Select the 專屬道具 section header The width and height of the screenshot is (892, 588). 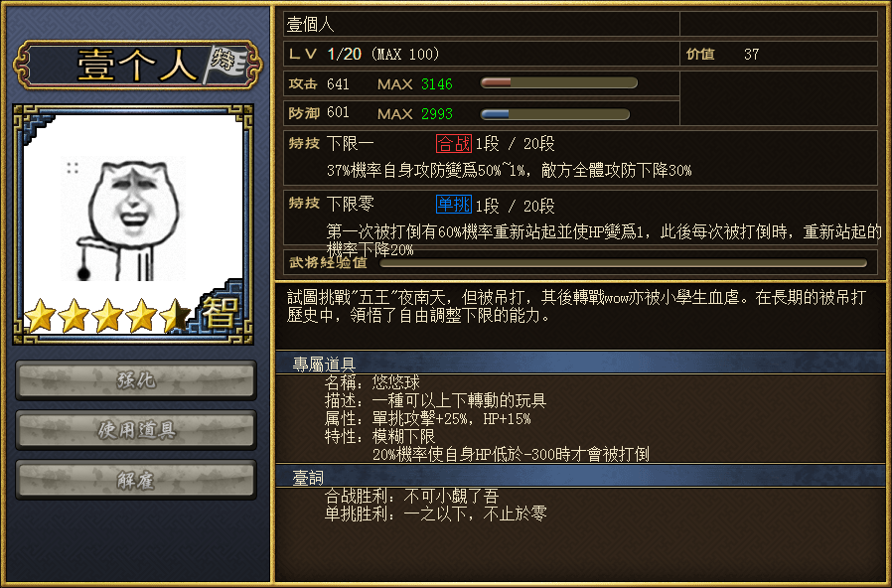click(x=580, y=363)
